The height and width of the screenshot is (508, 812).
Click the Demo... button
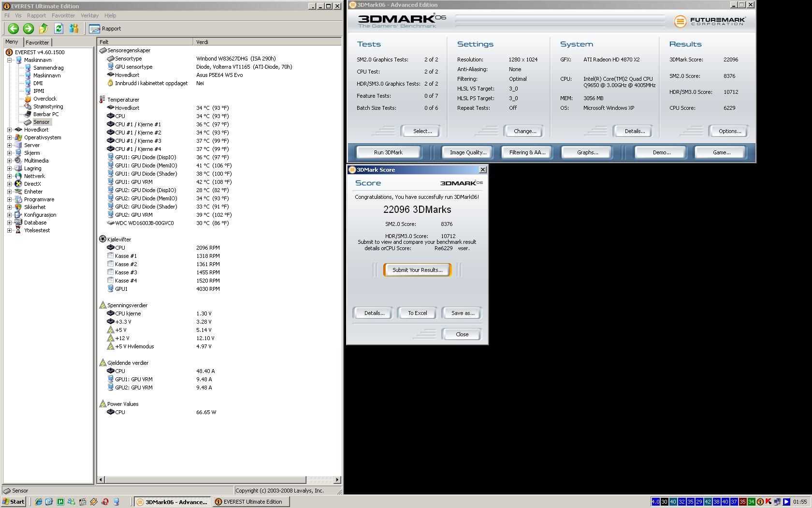(661, 152)
